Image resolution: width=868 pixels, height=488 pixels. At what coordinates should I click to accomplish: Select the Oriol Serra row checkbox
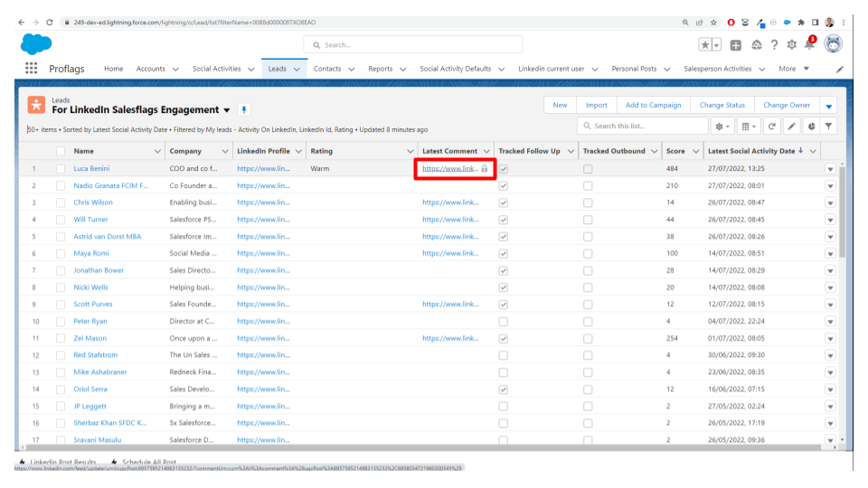pos(61,389)
